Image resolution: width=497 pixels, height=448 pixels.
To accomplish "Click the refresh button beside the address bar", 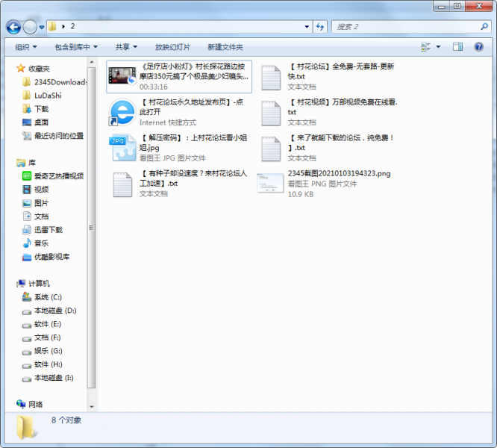I will (x=320, y=27).
